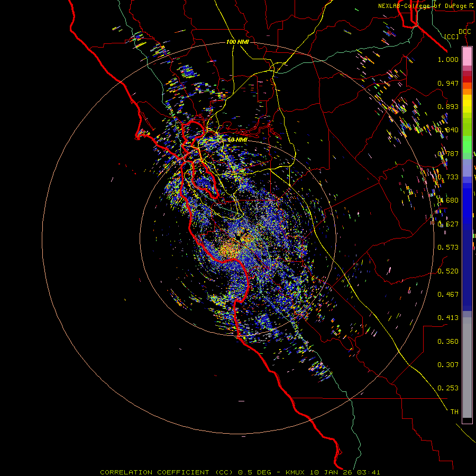
Task: Select the 0.947 legend value
Action: (x=448, y=83)
